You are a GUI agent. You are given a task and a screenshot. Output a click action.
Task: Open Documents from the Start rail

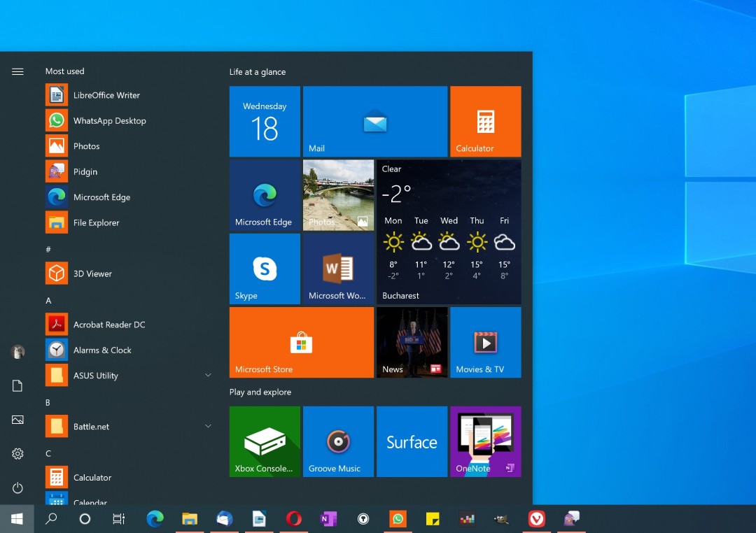pyautogui.click(x=17, y=385)
